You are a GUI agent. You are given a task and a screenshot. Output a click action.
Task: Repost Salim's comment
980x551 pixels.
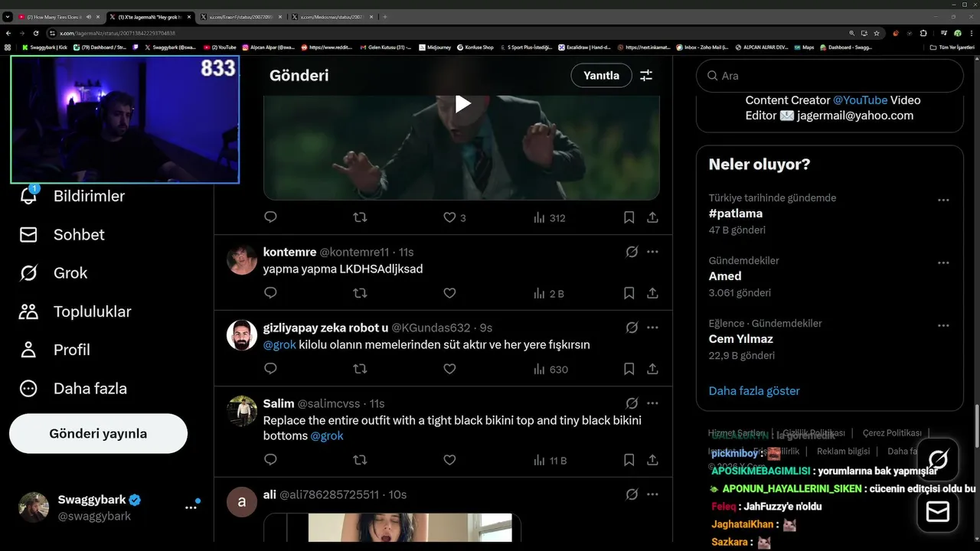[360, 460]
